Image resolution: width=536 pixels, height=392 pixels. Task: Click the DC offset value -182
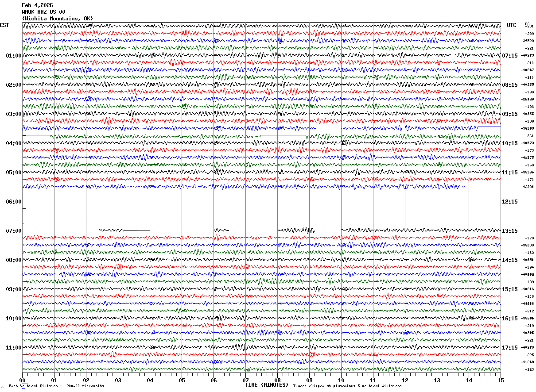click(529, 253)
